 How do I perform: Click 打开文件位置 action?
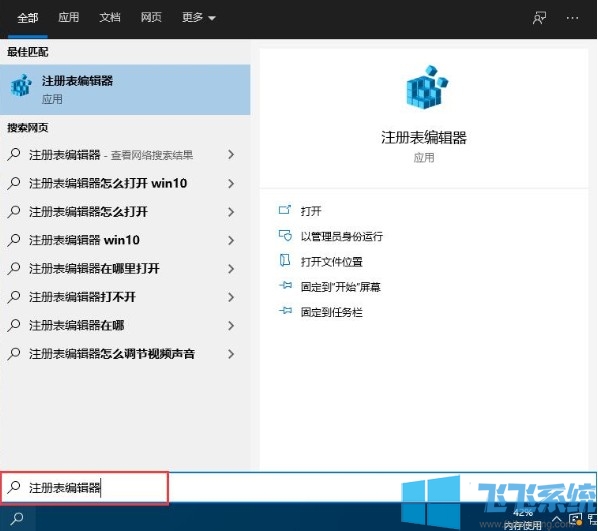pos(331,262)
